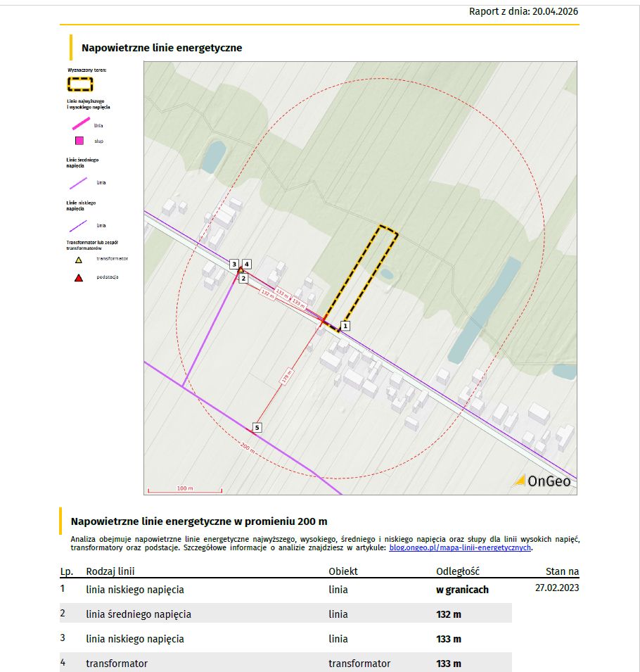Image resolution: width=640 pixels, height=672 pixels.
Task: Click the 'Obiekt' column header
Action: [x=343, y=571]
